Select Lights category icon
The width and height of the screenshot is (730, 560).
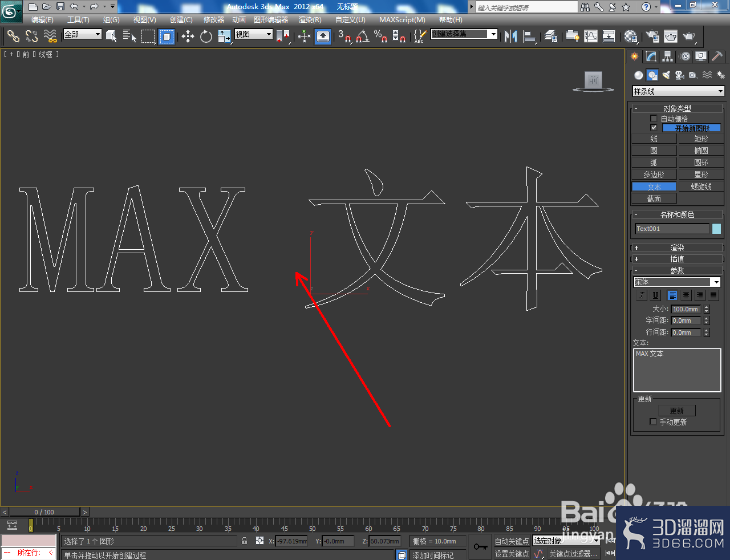[x=666, y=75]
